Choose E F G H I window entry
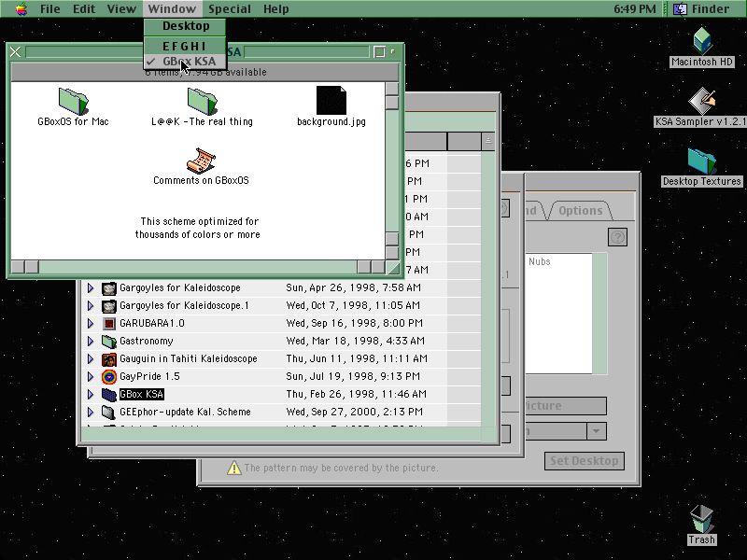The width and height of the screenshot is (747, 560). coord(185,46)
